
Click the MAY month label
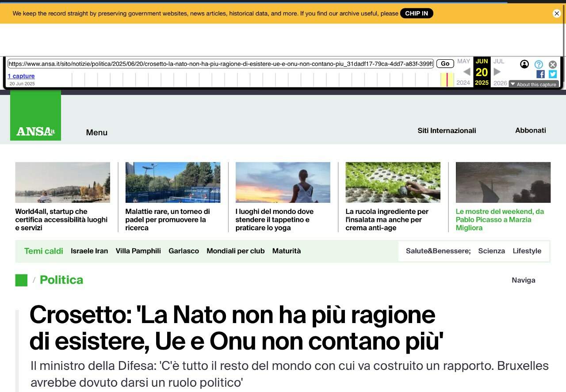click(x=463, y=61)
